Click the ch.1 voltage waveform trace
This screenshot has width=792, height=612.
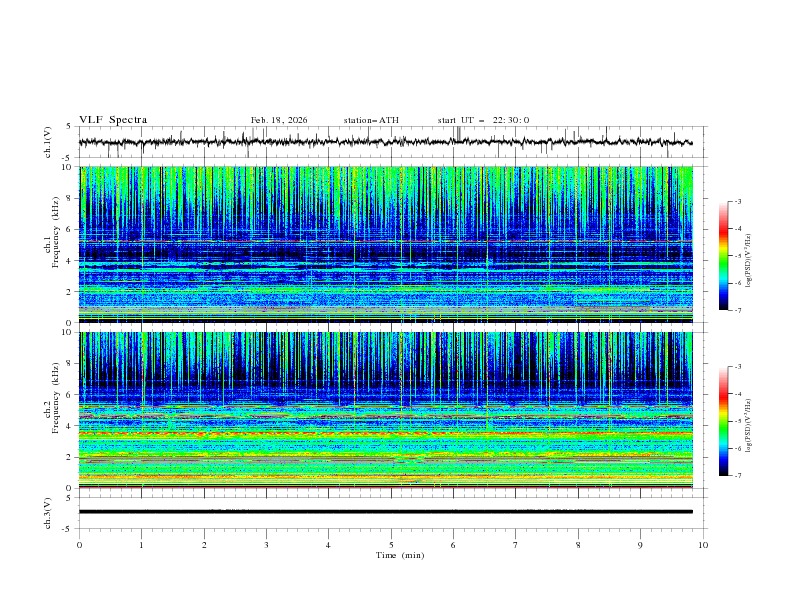click(386, 142)
